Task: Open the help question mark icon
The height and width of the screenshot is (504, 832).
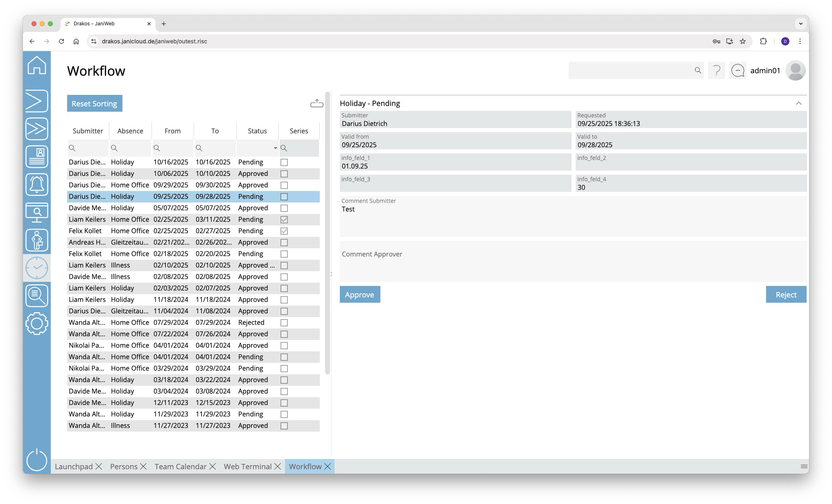Action: pyautogui.click(x=716, y=71)
